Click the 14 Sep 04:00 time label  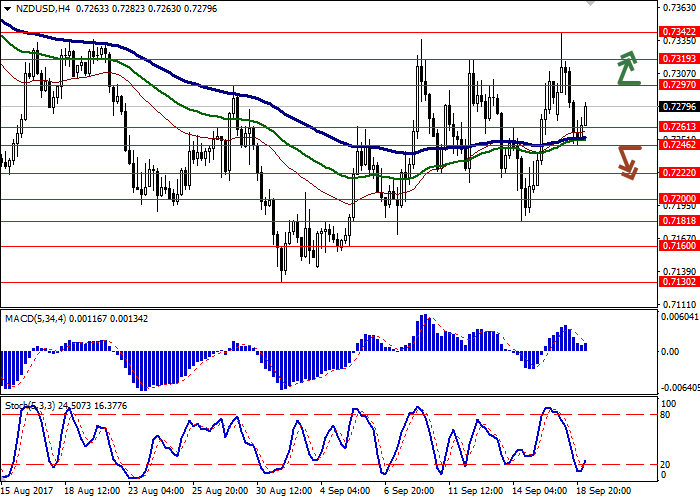(x=540, y=491)
